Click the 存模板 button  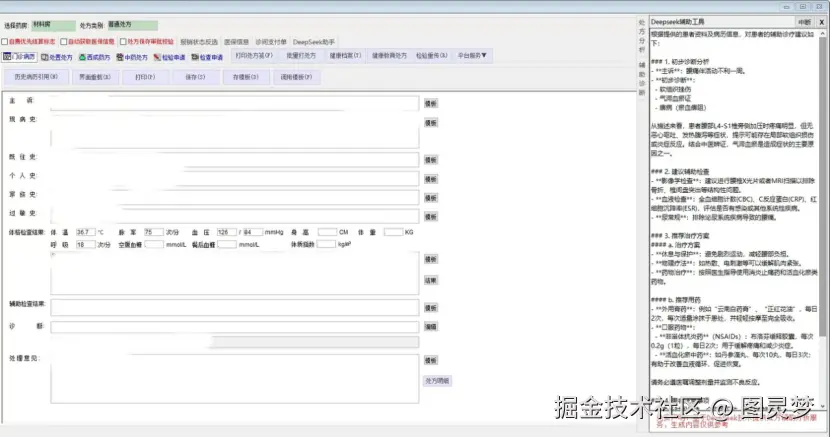pyautogui.click(x=246, y=77)
